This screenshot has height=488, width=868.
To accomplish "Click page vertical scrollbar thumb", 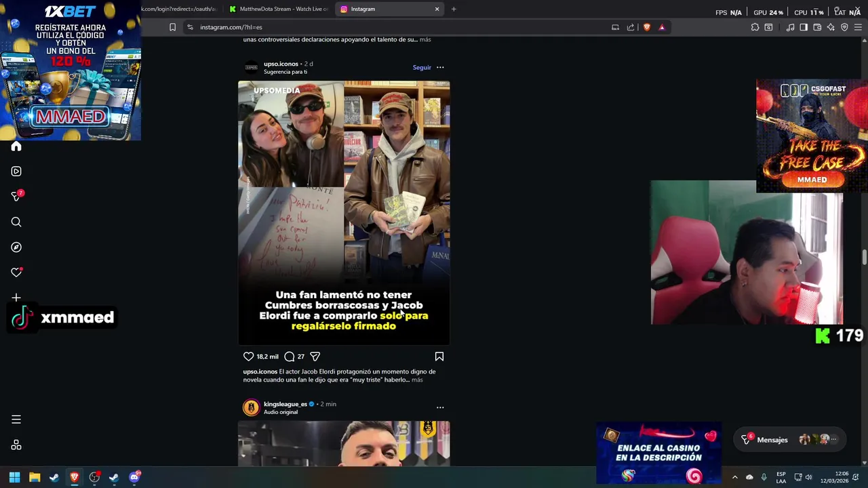I will tap(865, 258).
